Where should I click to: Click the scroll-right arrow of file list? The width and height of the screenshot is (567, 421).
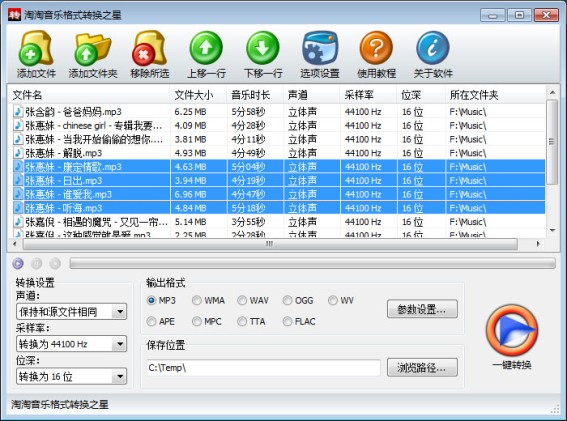tap(538, 244)
